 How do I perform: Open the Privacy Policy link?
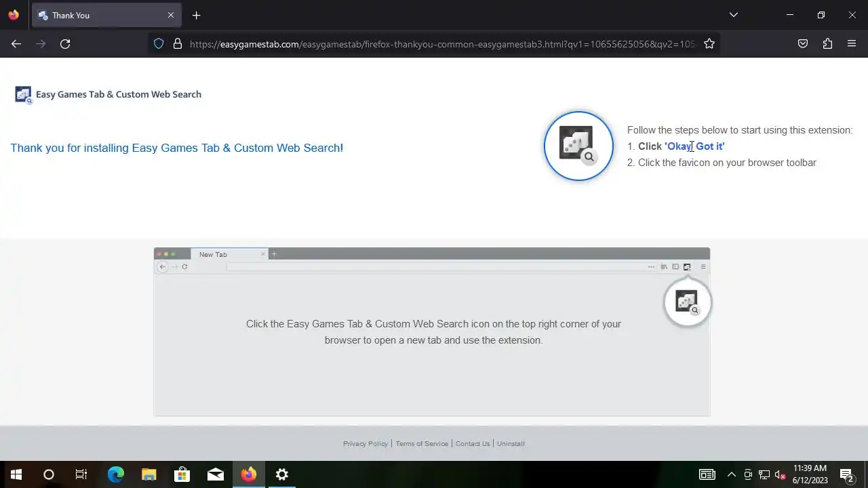(x=366, y=444)
